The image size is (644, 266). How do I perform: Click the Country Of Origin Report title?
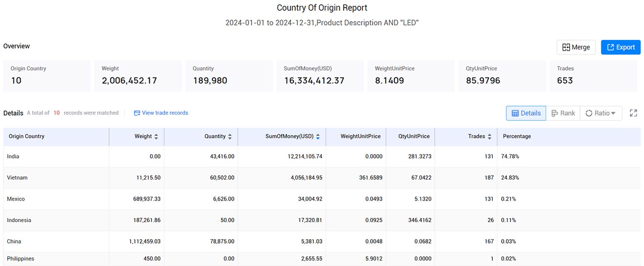tap(322, 8)
